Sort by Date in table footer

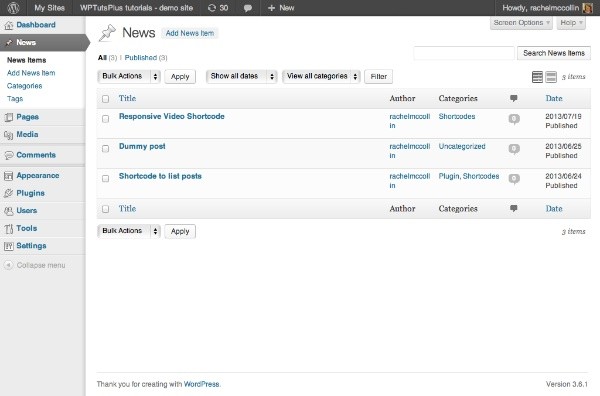(x=554, y=209)
